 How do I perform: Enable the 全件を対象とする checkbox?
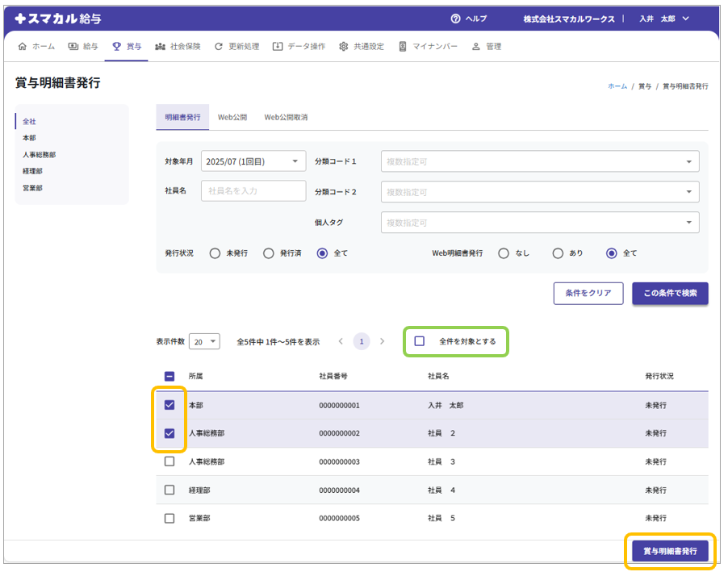(420, 341)
